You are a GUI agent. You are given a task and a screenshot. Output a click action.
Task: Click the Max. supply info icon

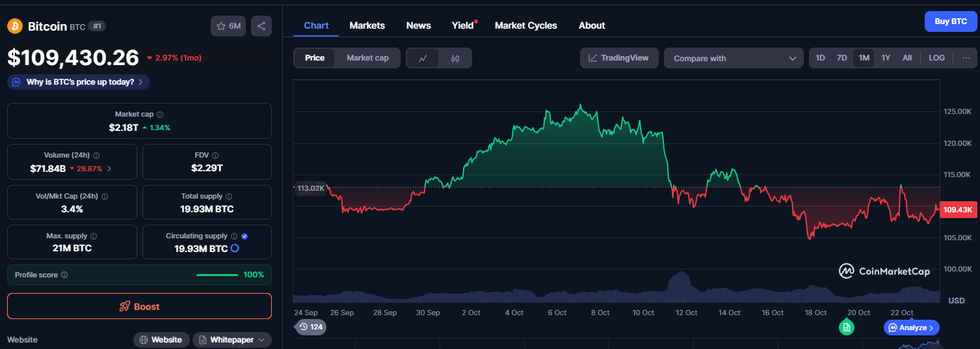pos(94,236)
